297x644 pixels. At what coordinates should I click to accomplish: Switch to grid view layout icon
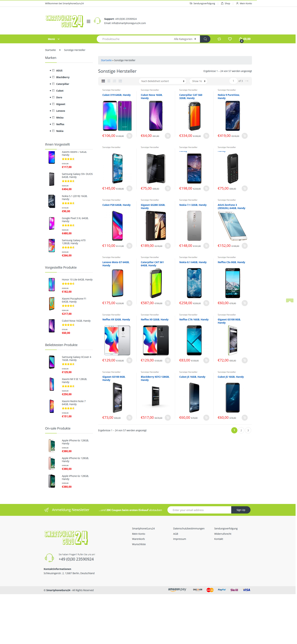point(103,81)
